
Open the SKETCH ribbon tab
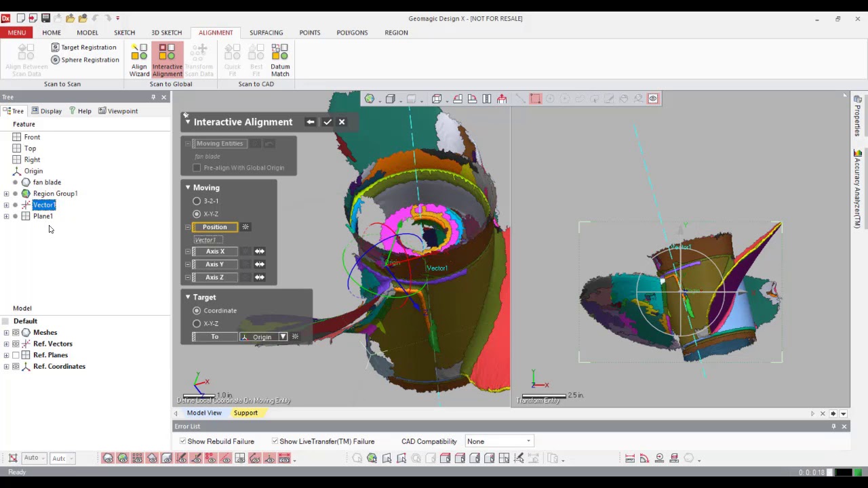coord(124,33)
